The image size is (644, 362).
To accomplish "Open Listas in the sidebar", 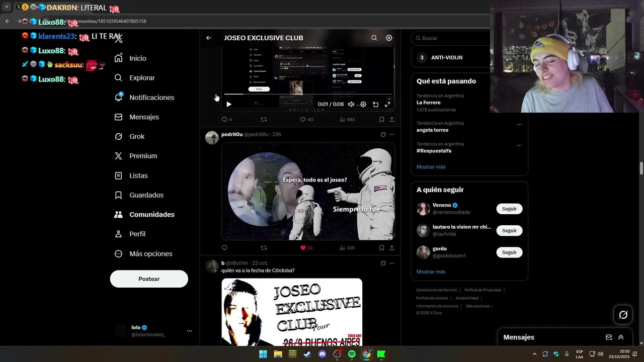I will [x=131, y=175].
